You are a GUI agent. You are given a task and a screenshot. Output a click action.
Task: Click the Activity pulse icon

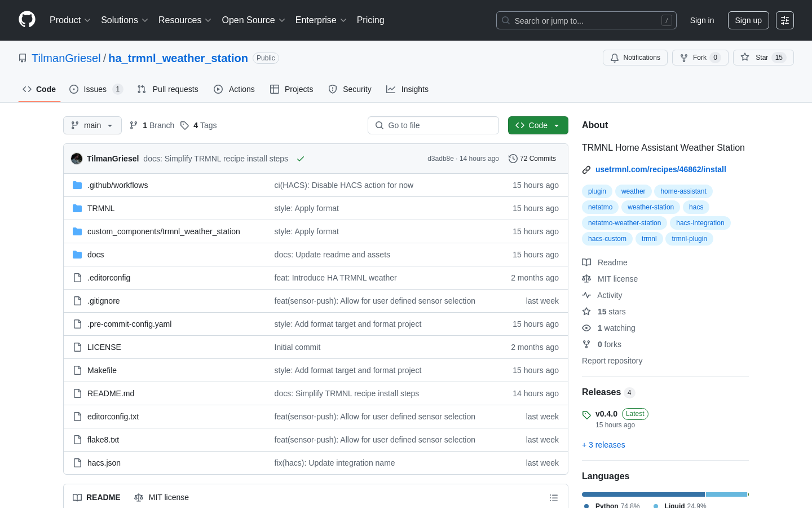pos(586,295)
